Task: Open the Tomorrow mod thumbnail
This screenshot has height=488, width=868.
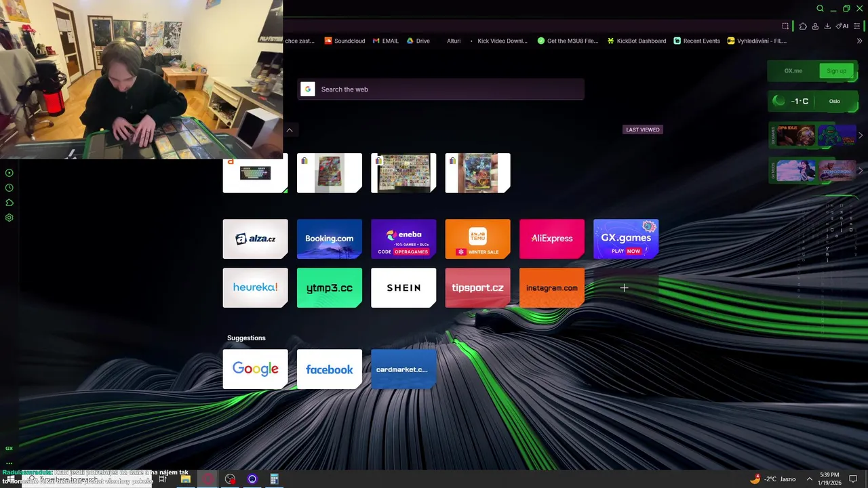Action: pos(837,170)
